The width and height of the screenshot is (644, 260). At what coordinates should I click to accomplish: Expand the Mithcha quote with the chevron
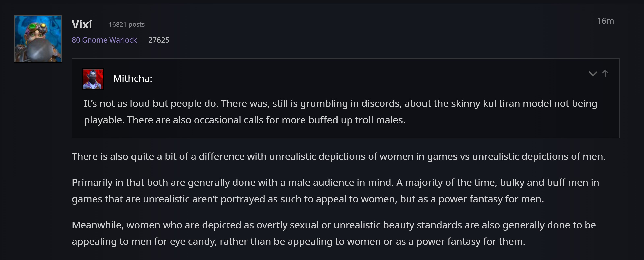point(593,74)
